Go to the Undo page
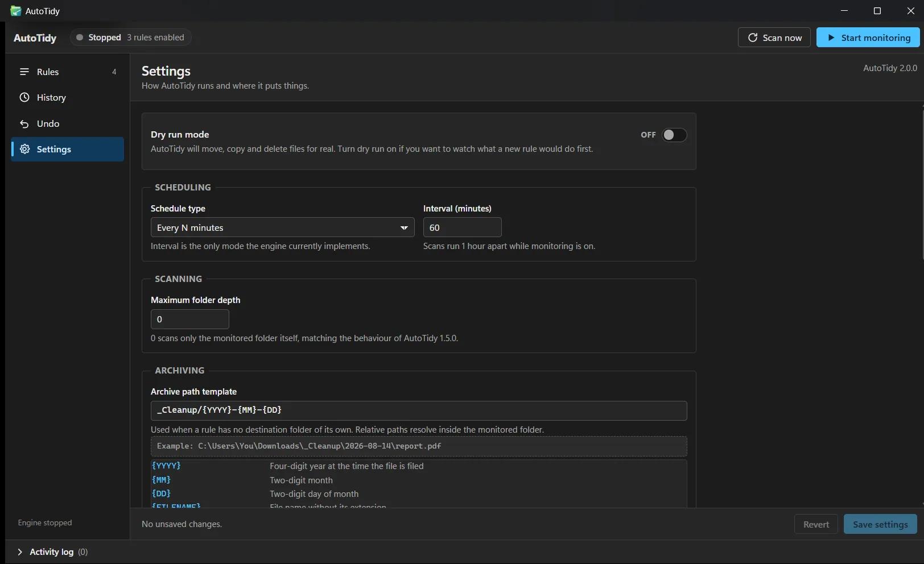Image resolution: width=924 pixels, height=564 pixels. point(67,123)
